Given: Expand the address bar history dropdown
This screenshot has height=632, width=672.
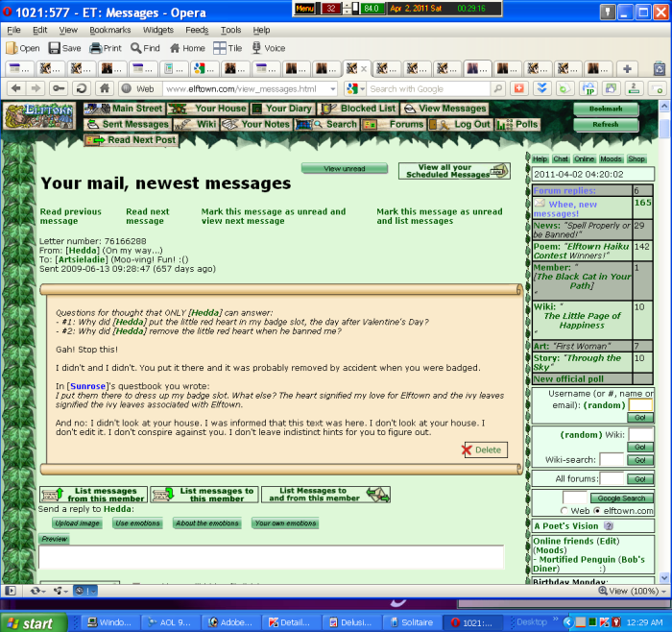Looking at the screenshot, I should coord(332,89).
